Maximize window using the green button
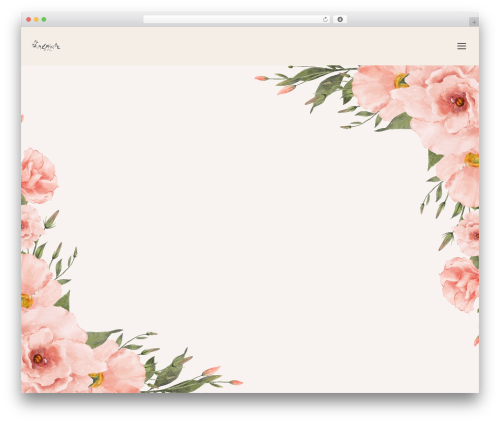Screen dimensions: 500x423 coord(44,19)
